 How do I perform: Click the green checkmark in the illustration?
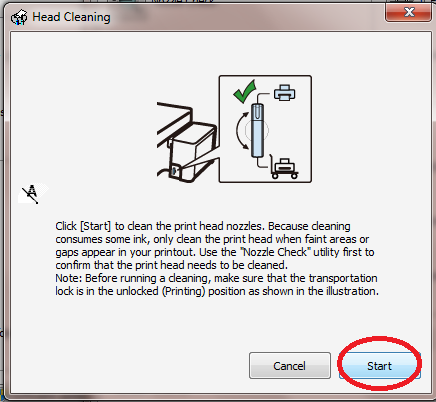click(x=244, y=91)
